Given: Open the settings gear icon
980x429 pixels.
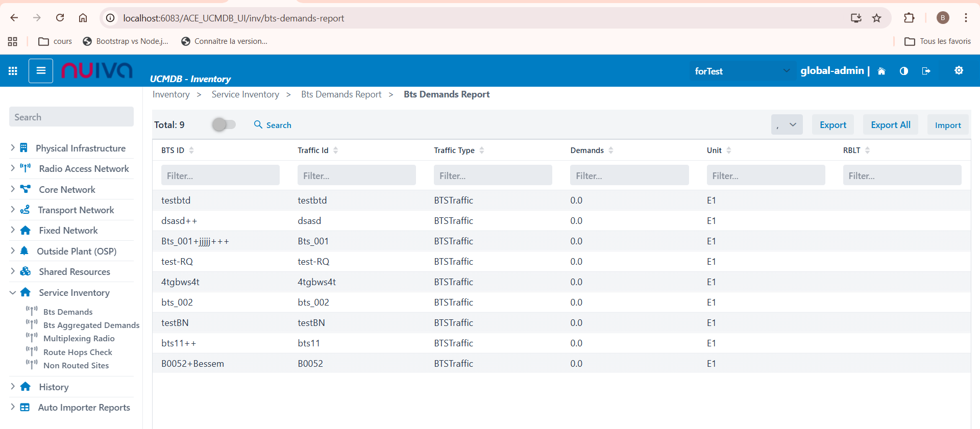Looking at the screenshot, I should pyautogui.click(x=959, y=70).
